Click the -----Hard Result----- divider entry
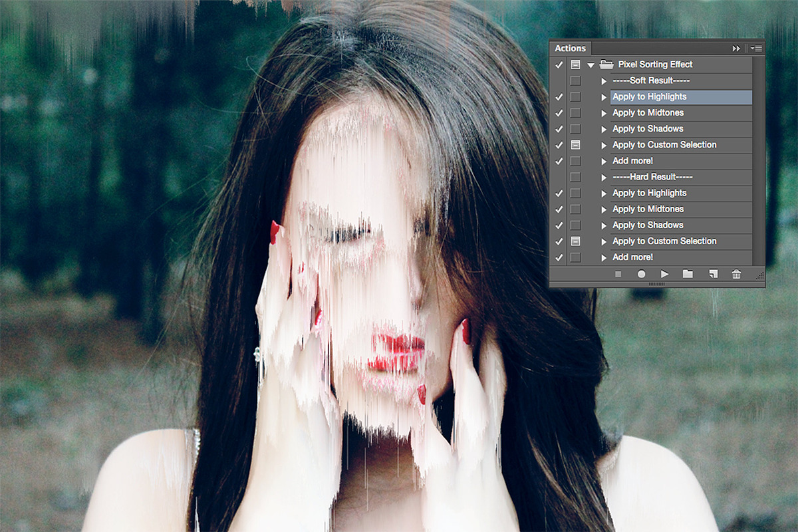The height and width of the screenshot is (532, 798). point(652,177)
